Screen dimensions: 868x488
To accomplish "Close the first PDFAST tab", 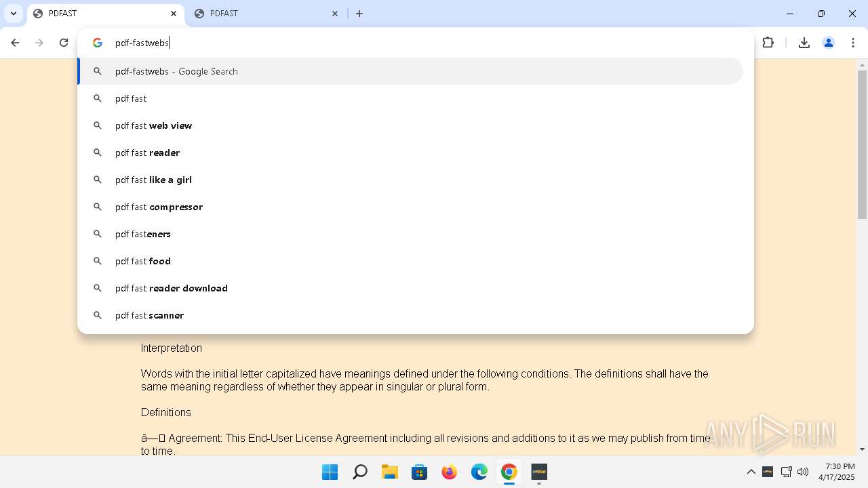I will point(174,14).
